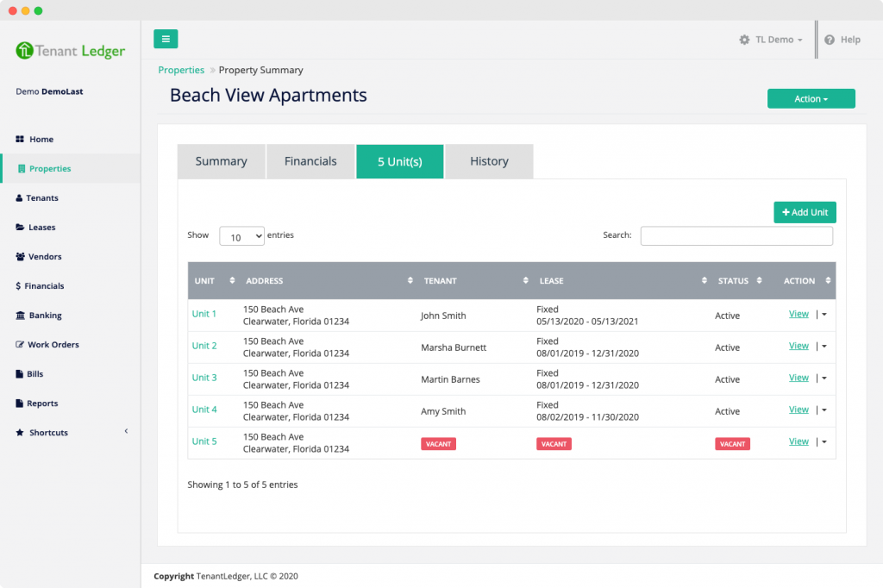883x588 pixels.
Task: Open the Action dropdown menu
Action: click(810, 98)
